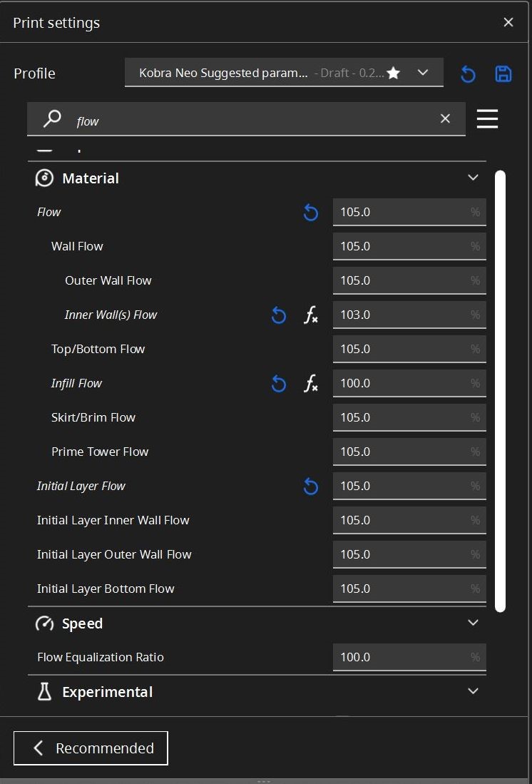
Task: Click the Outer Wall Flow value field
Action: (x=399, y=281)
